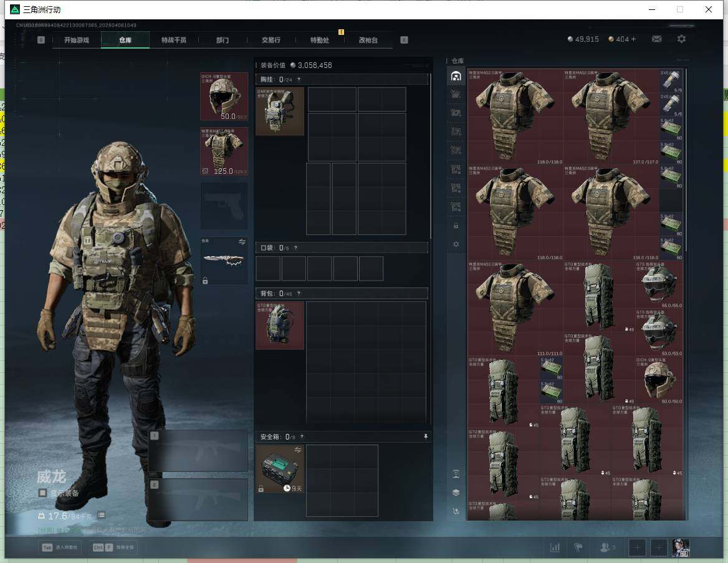Select the first DVE cylinder item 5/5

tap(671, 81)
